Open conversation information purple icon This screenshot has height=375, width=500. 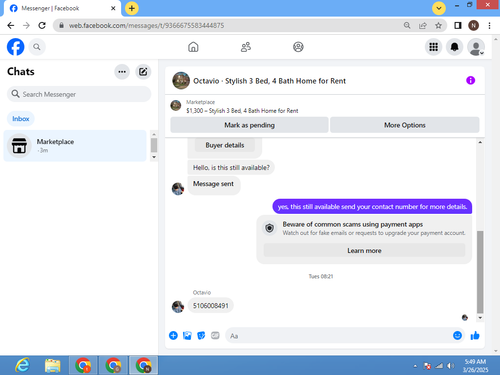(470, 80)
